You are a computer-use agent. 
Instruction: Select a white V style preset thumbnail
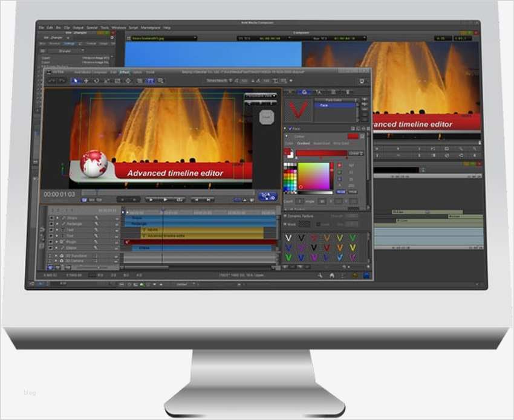click(x=287, y=237)
